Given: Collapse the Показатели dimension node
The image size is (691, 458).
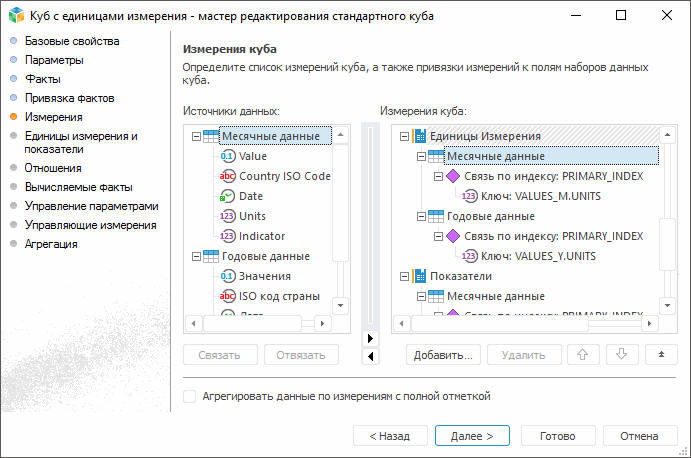Looking at the screenshot, I should [x=403, y=276].
